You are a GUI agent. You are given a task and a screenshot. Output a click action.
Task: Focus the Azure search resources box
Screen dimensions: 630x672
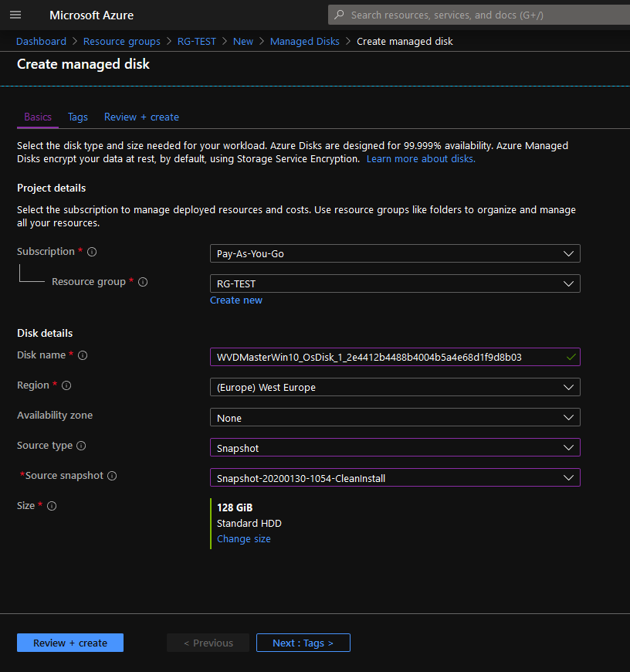479,15
